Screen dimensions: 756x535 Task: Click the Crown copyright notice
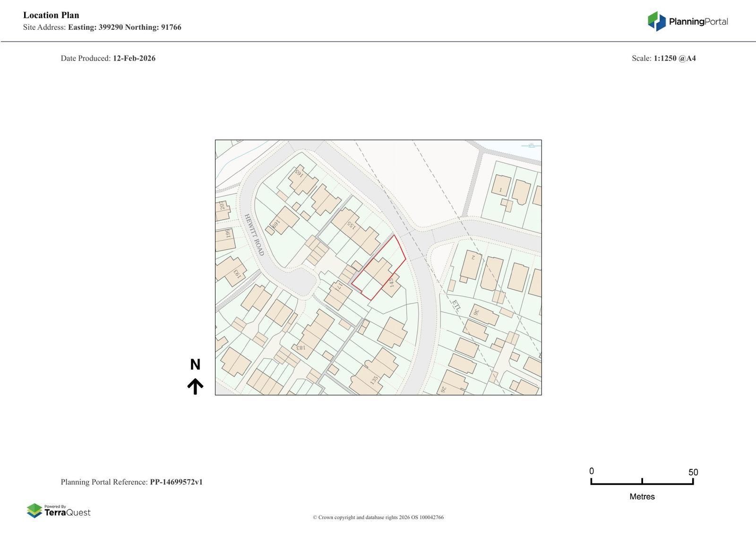pos(378,517)
